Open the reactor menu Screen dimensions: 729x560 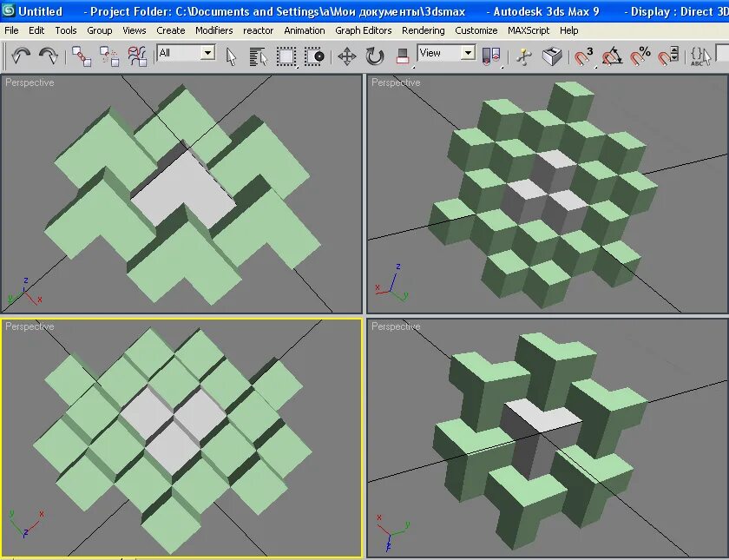(258, 30)
